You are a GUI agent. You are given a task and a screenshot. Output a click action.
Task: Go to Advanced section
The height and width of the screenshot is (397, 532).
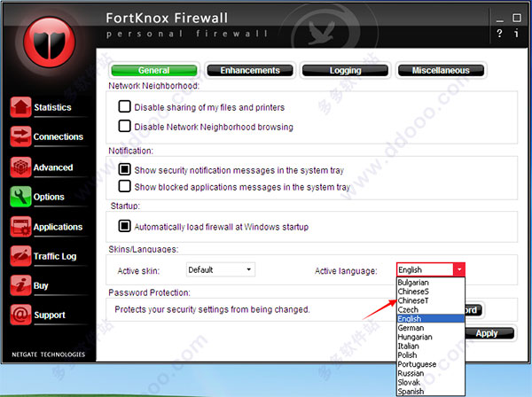[53, 167]
